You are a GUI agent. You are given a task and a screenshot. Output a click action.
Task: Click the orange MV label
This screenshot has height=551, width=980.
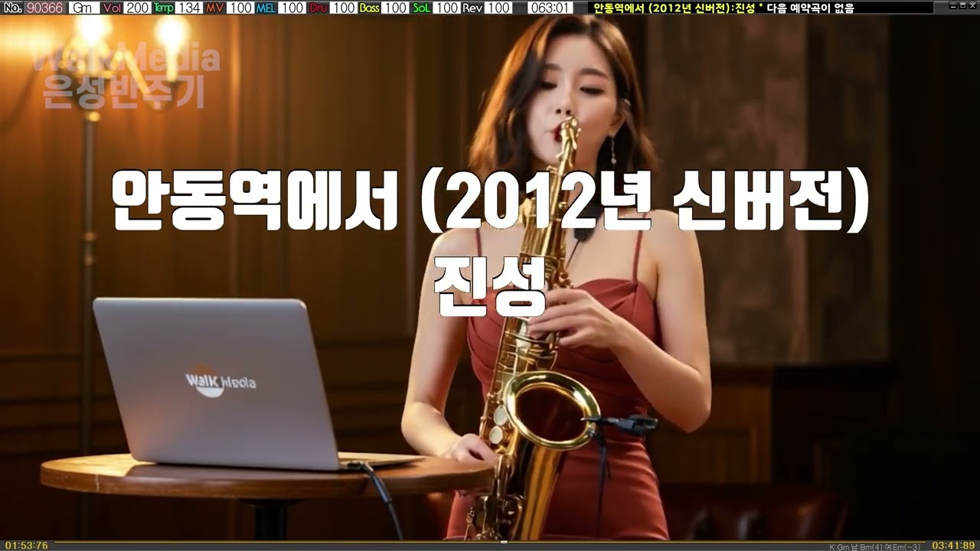coord(215,8)
